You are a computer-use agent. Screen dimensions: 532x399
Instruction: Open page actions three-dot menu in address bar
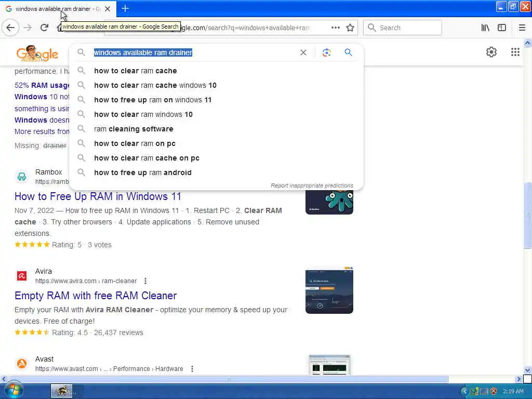tap(336, 28)
